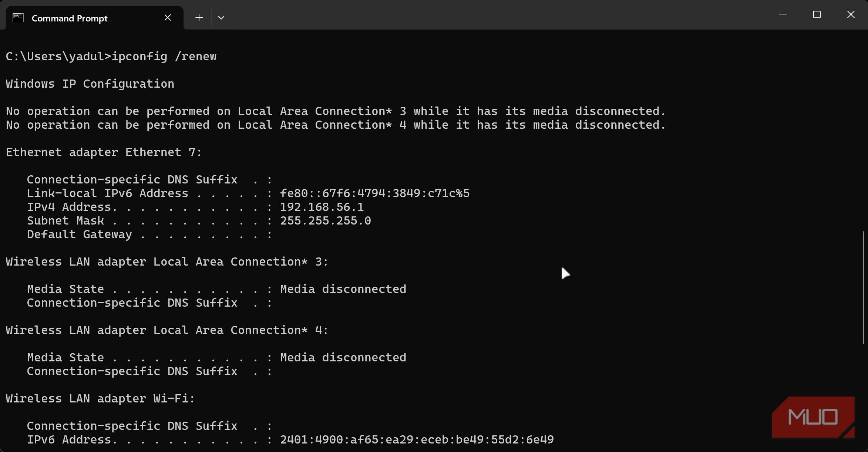
Task: Click the 'Default Gateway' line
Action: (149, 234)
